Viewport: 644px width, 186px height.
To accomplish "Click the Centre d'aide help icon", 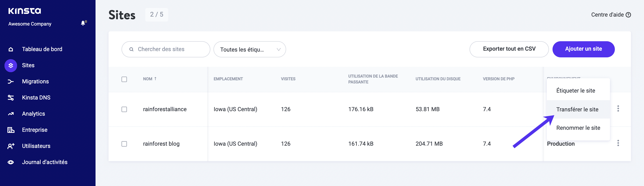I will click(628, 15).
